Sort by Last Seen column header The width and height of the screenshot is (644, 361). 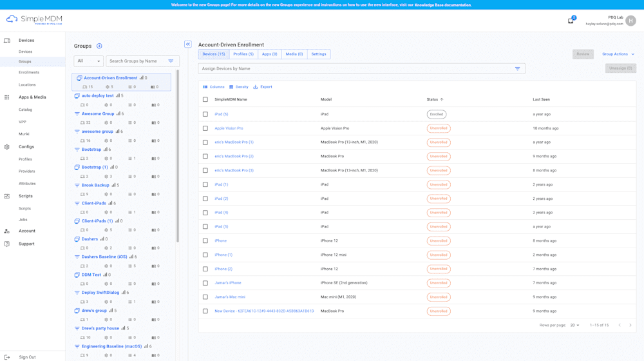542,99
